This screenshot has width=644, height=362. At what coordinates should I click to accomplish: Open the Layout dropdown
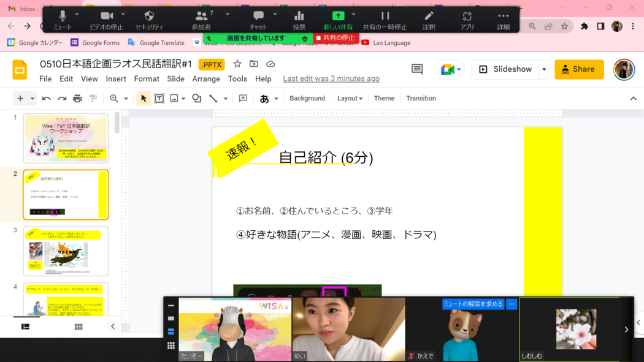coord(350,99)
